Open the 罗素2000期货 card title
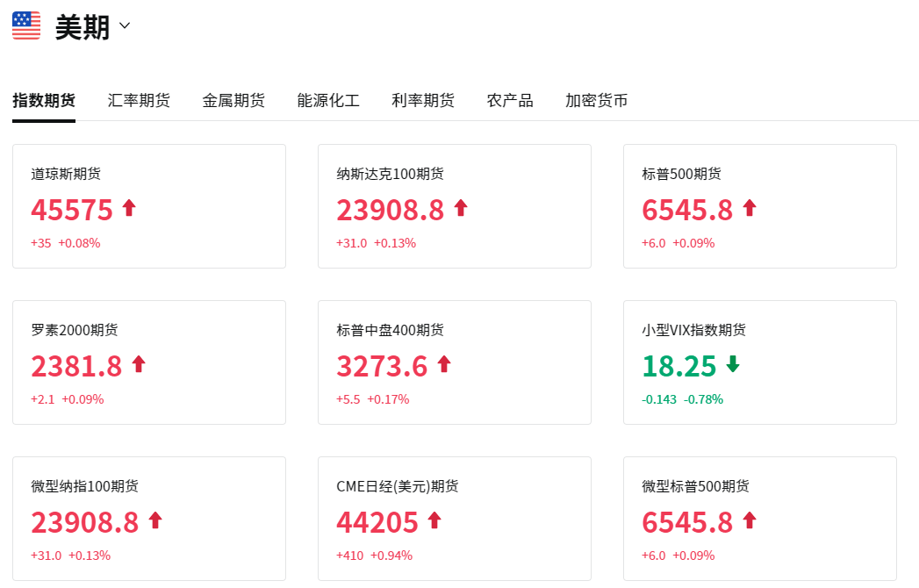This screenshot has height=588, width=919. click(x=75, y=330)
